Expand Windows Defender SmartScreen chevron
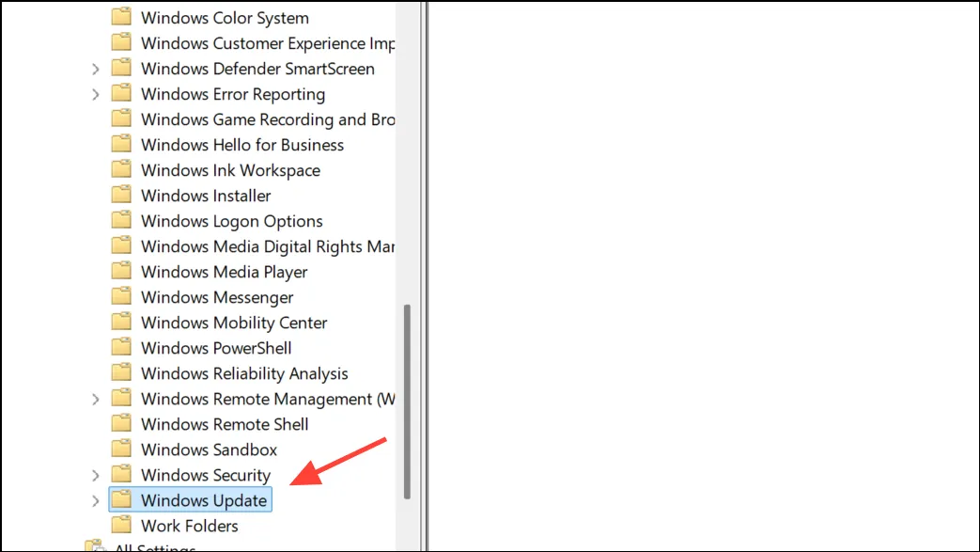The width and height of the screenshot is (980, 552). point(96,69)
